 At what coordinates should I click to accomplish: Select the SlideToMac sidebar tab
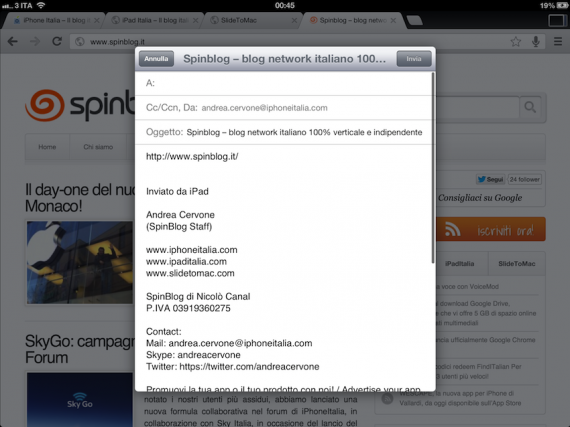[517, 264]
